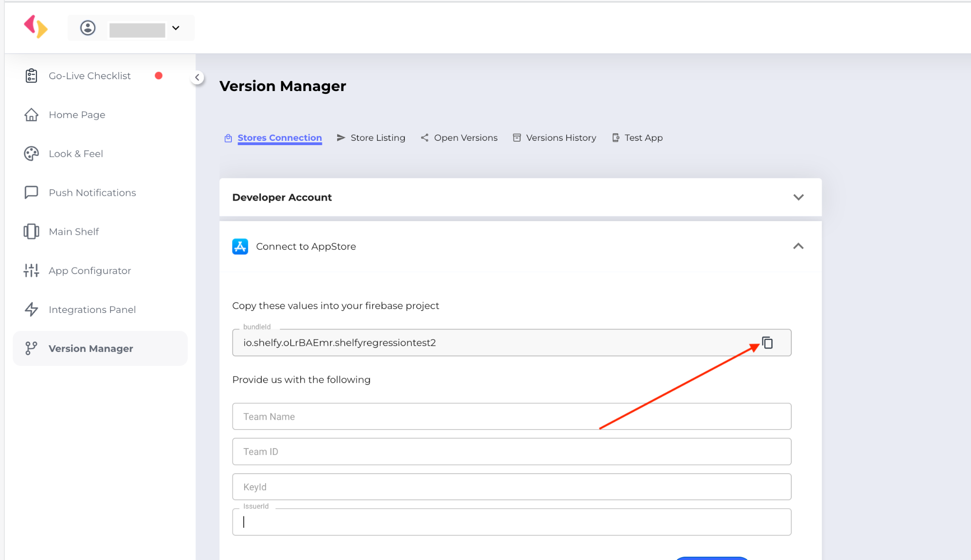
Task: Click the AppStore logo icon
Action: coord(240,247)
